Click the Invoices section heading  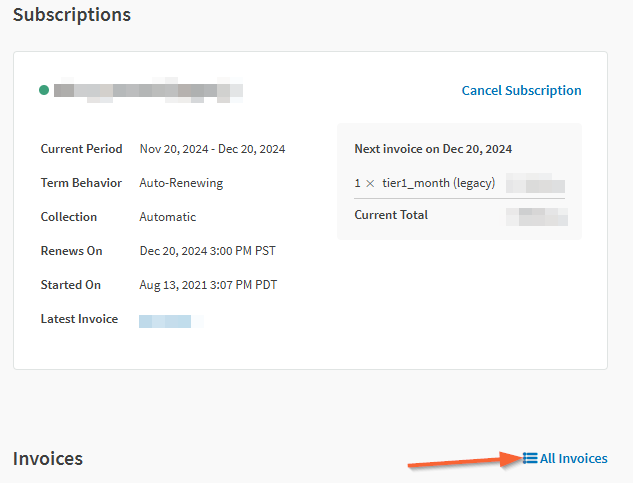coord(48,458)
